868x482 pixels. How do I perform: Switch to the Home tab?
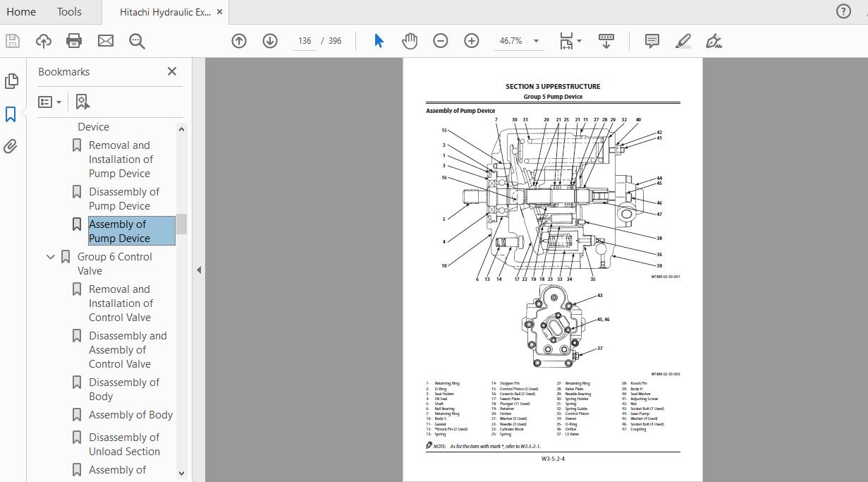[x=21, y=11]
